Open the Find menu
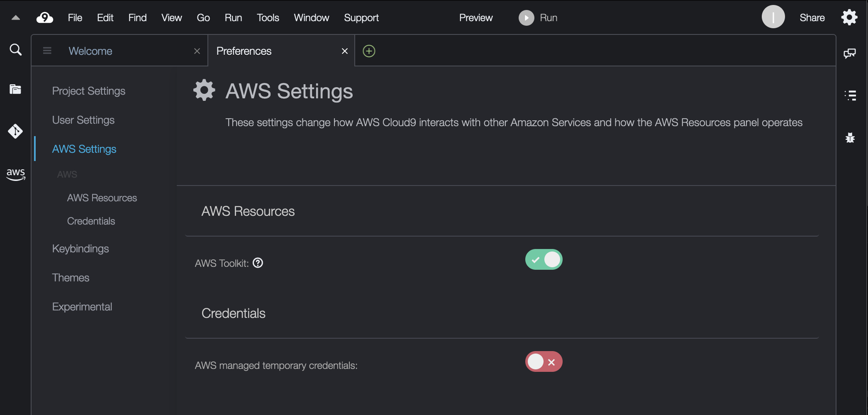 pos(137,17)
